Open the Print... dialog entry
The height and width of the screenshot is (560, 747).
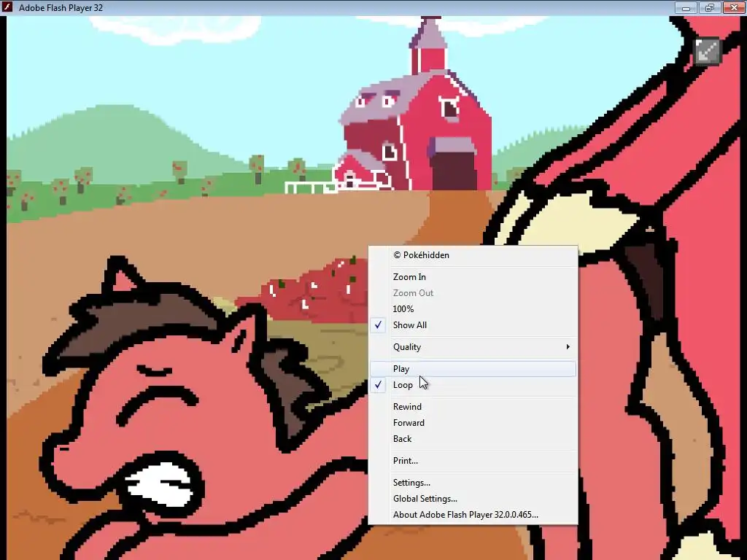pyautogui.click(x=473, y=461)
